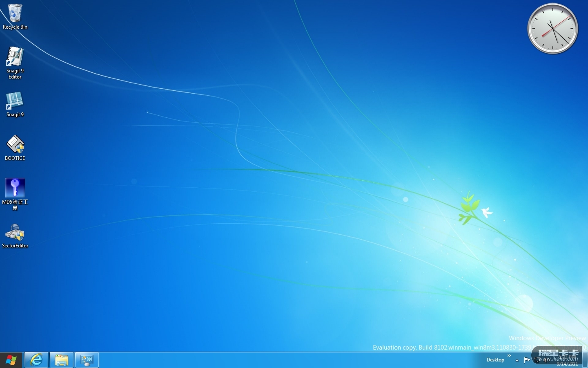Click the analog clock gadget

point(553,29)
